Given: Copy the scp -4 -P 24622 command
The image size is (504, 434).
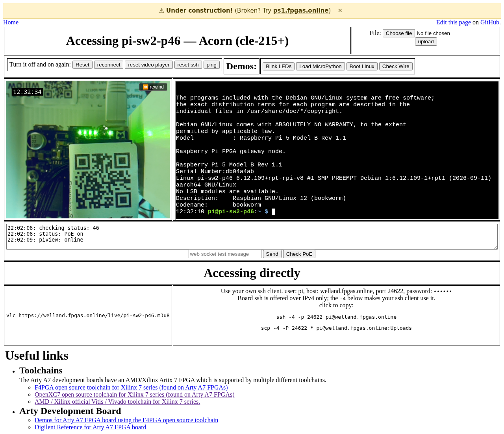Looking at the screenshot, I should (336, 328).
